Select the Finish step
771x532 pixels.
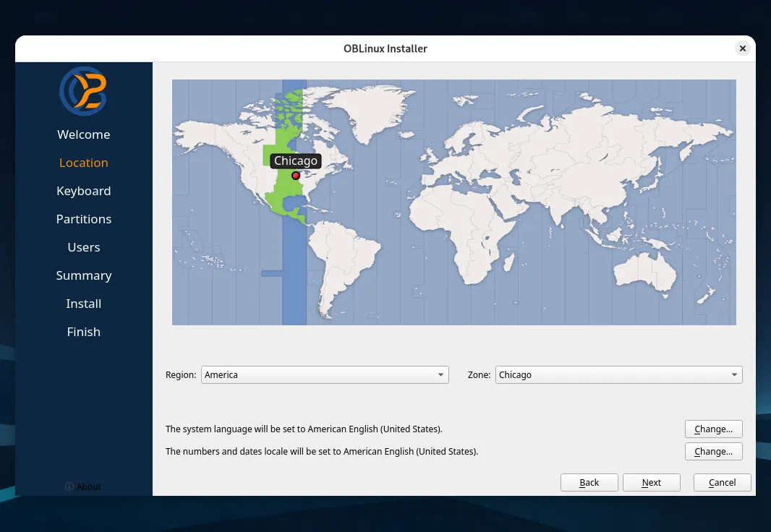pos(84,332)
